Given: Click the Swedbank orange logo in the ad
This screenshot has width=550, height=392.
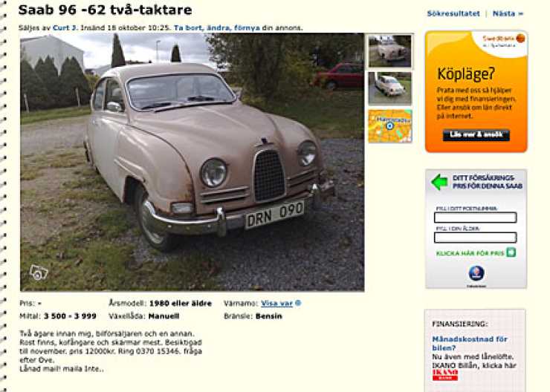Looking at the screenshot, I should [x=520, y=38].
